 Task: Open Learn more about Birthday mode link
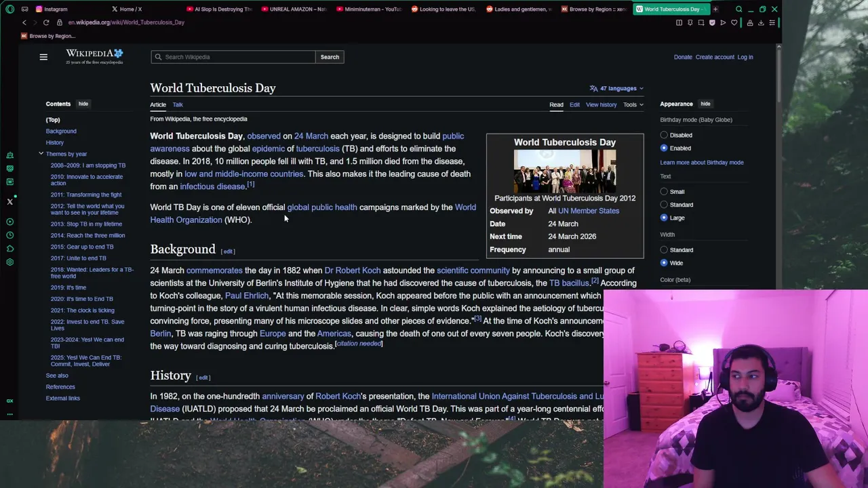[x=702, y=163]
